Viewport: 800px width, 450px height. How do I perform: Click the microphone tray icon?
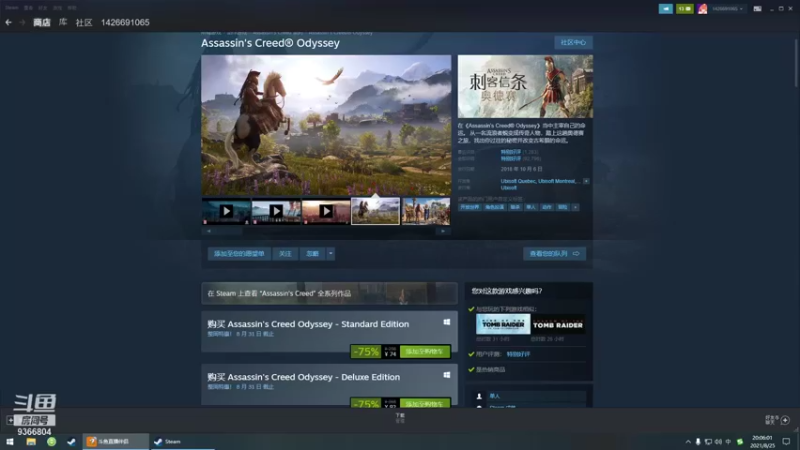[x=698, y=442]
